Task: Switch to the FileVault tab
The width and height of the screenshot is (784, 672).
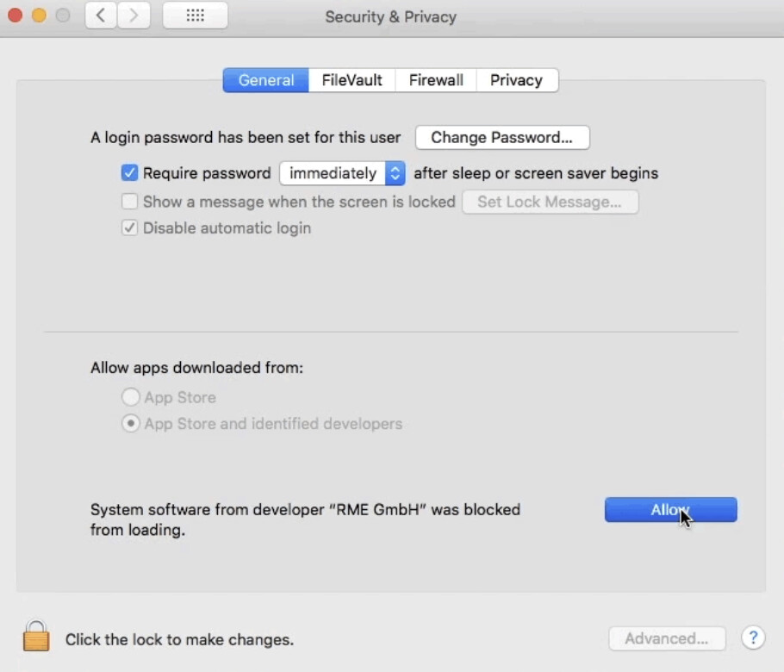Action: coord(352,80)
